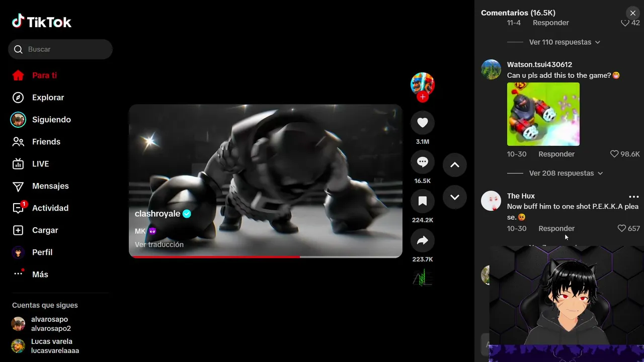Click the Cargar plus-square icon
The height and width of the screenshot is (362, 644).
tap(18, 230)
